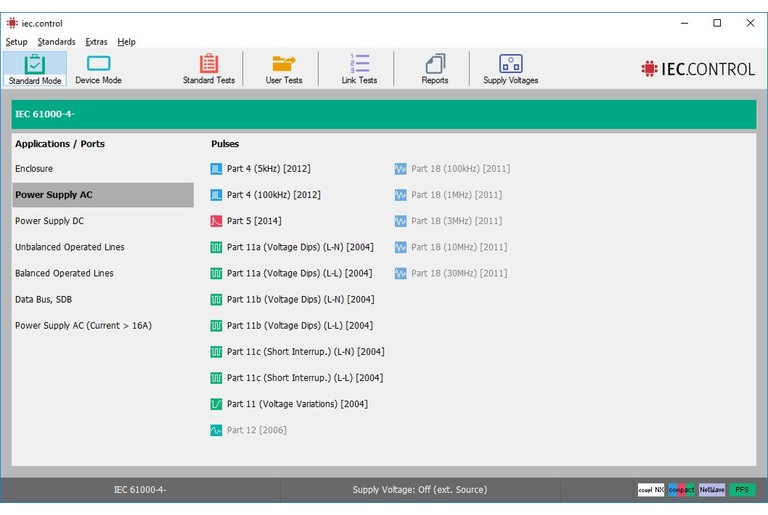
Task: Click the Part 12 waveform icon
Action: (216, 430)
